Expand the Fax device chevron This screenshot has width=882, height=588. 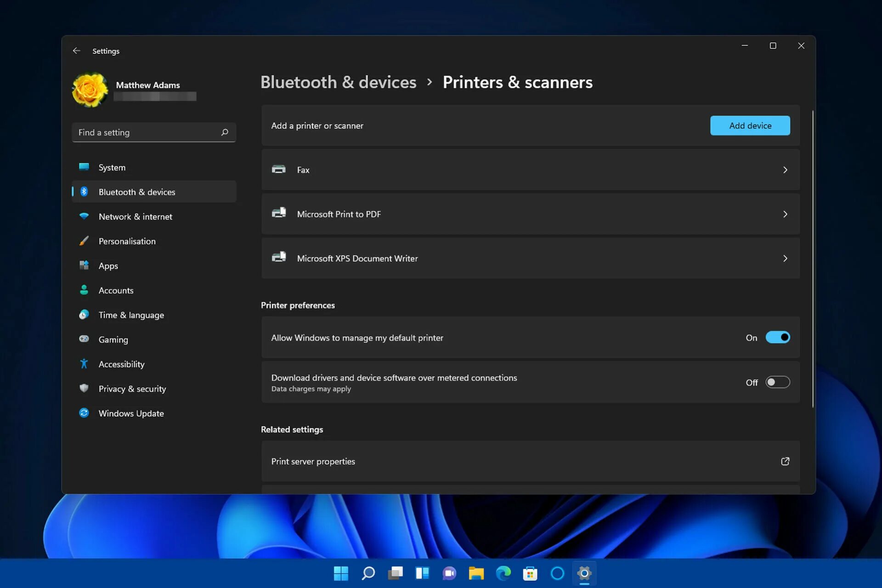coord(785,170)
